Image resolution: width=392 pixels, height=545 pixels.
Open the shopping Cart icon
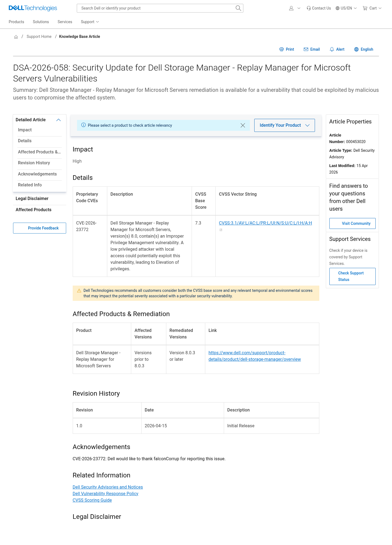(365, 8)
